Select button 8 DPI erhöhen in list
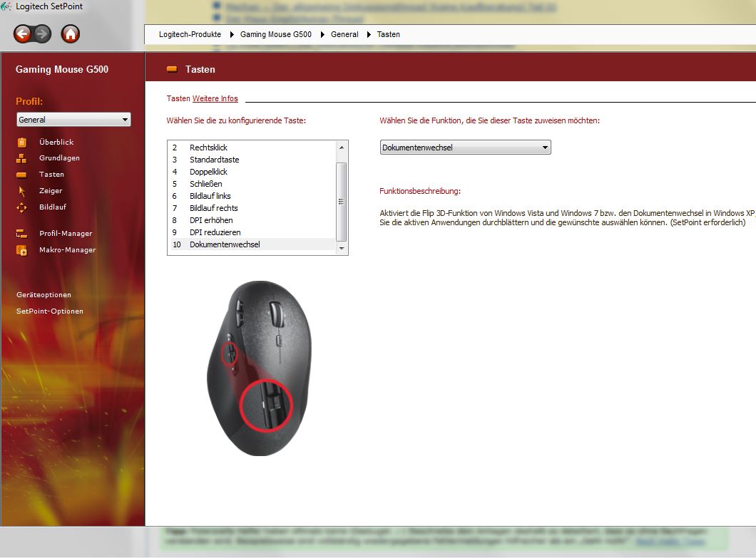Screen dimensions: 756x558 (252, 220)
